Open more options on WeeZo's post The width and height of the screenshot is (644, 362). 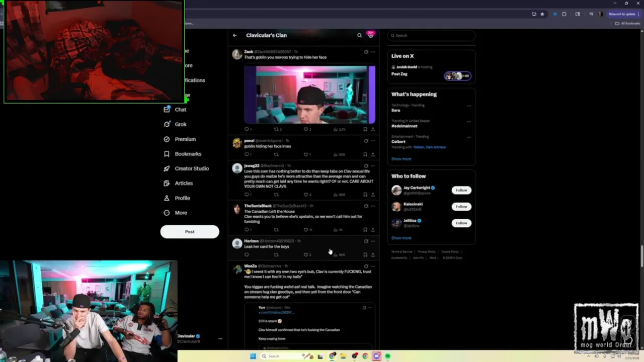[373, 266]
